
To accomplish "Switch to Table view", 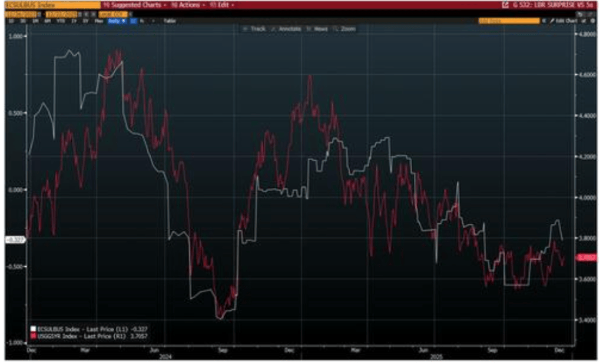I will (170, 21).
